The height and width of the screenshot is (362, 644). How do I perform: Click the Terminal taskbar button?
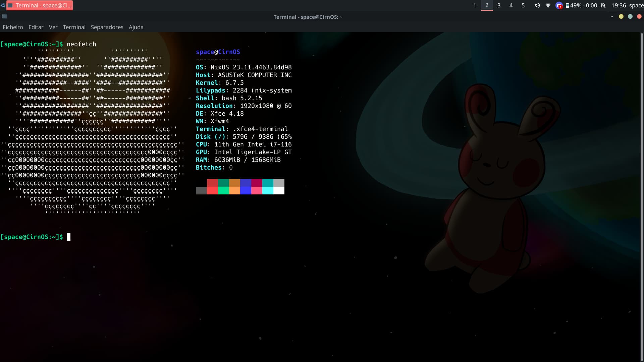[x=40, y=5]
